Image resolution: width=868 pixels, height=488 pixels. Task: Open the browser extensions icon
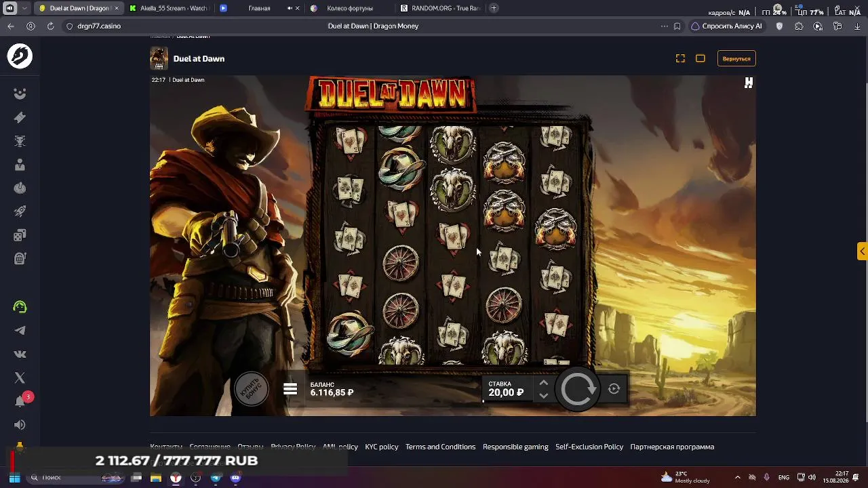(x=799, y=26)
